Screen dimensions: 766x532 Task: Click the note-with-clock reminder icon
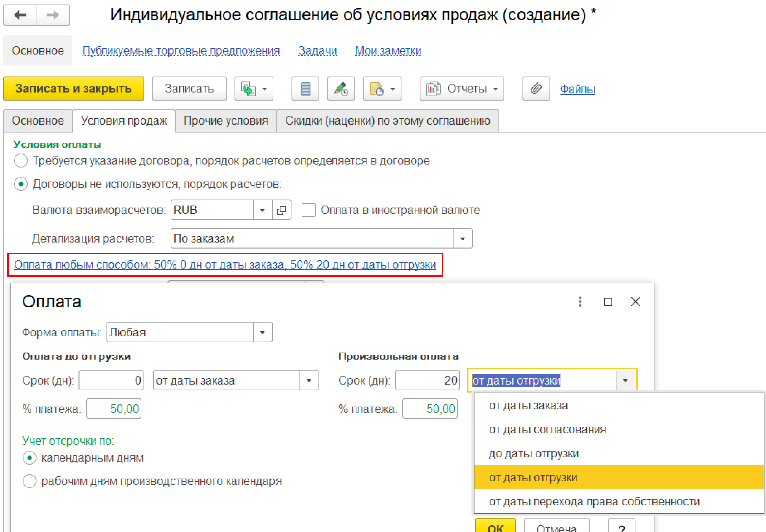[x=377, y=89]
